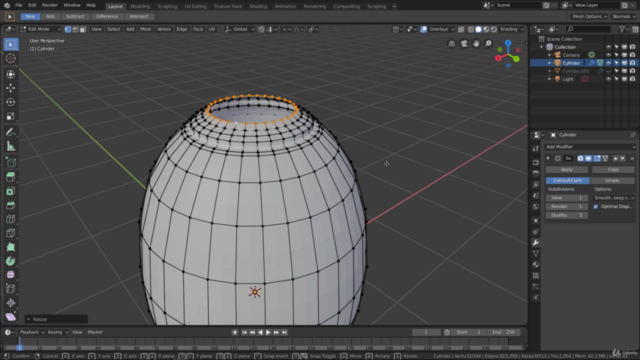Activate the Rotate tool in the toolbar

11,102
